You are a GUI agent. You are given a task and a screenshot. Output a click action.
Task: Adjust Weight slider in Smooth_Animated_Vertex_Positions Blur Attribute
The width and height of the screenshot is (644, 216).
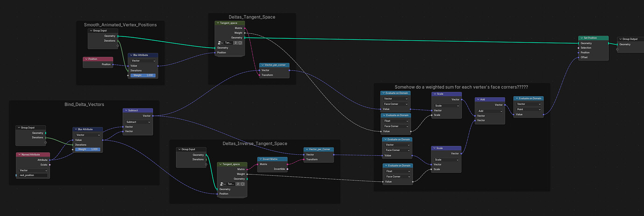coord(143,75)
